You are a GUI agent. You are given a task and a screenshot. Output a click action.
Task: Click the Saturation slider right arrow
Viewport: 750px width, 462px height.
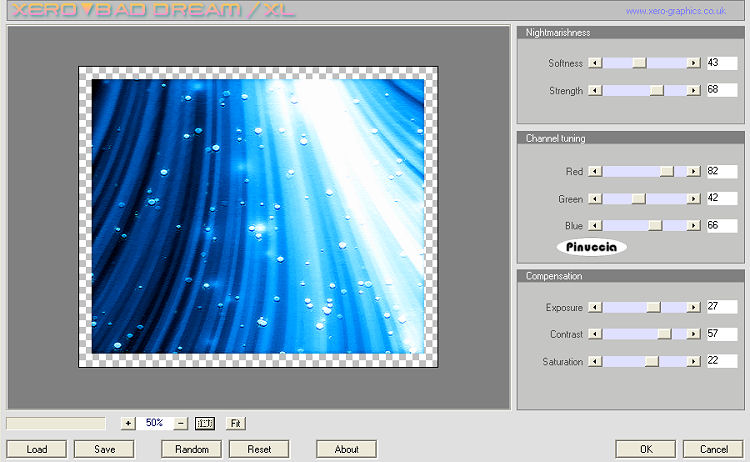click(x=693, y=361)
